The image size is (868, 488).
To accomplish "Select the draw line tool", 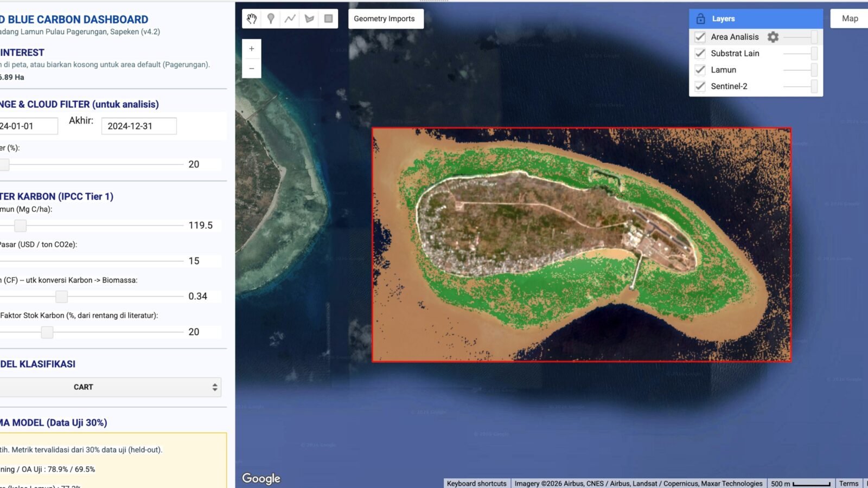I will coord(290,18).
